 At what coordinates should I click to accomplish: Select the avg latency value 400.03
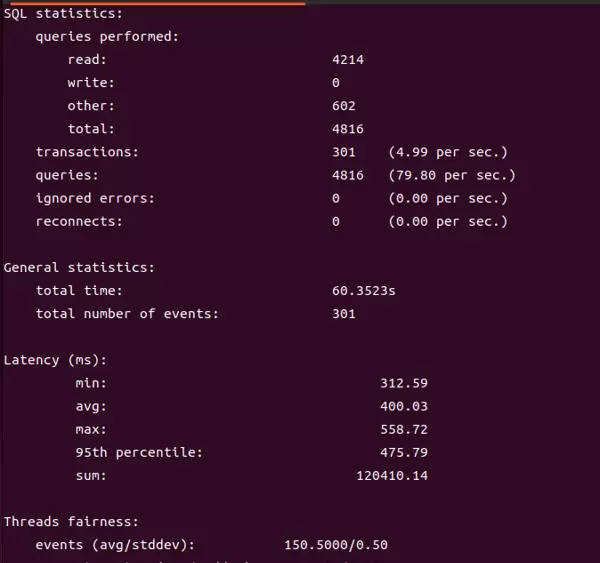404,407
